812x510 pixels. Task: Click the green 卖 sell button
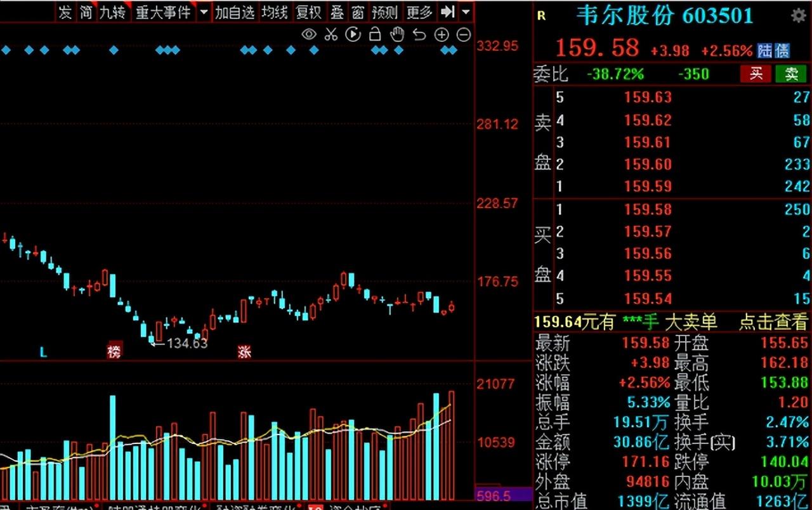click(791, 74)
